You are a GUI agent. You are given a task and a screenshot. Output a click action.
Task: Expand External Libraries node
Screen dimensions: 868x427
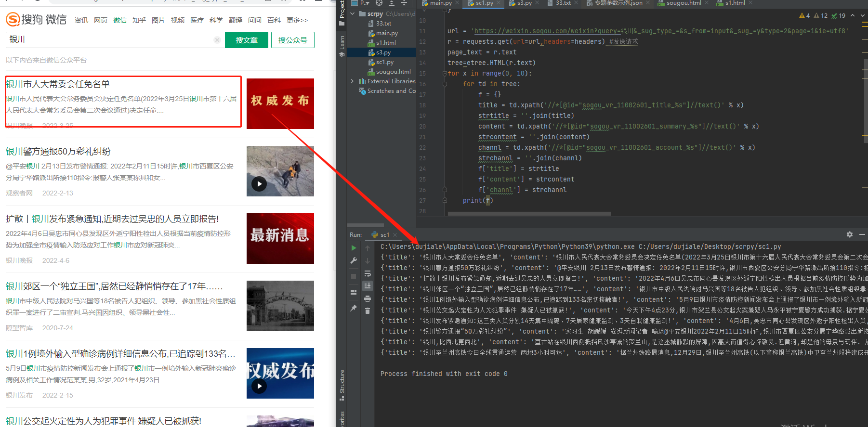point(353,81)
